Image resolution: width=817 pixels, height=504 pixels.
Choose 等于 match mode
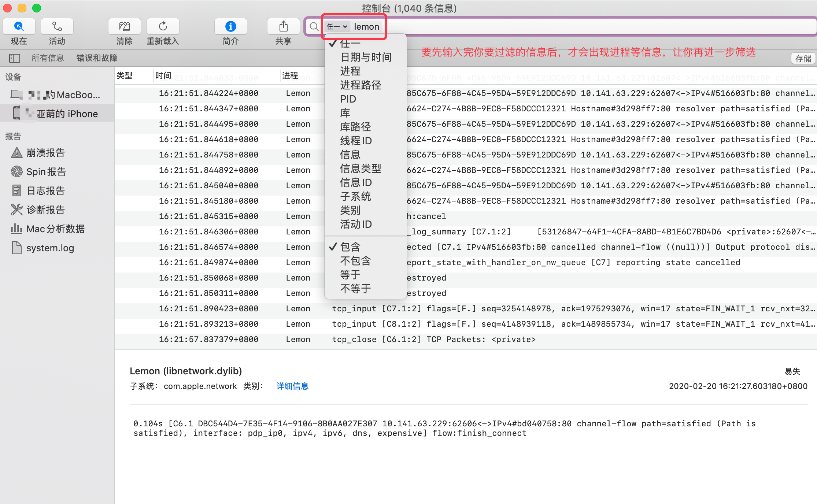pos(350,275)
